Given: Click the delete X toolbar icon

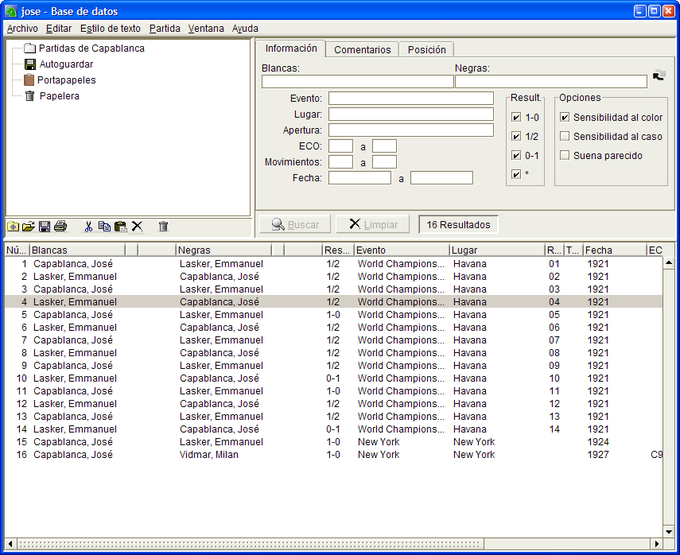Looking at the screenshot, I should click(137, 226).
